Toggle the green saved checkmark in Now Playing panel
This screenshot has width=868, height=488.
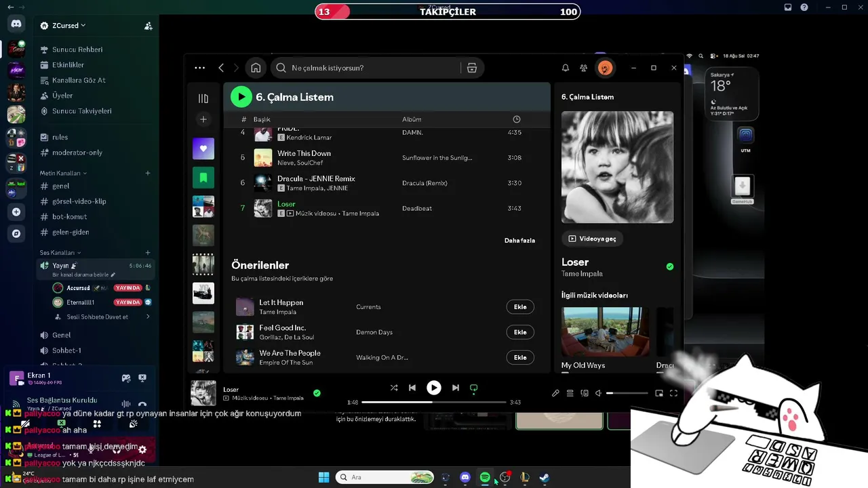coord(670,266)
